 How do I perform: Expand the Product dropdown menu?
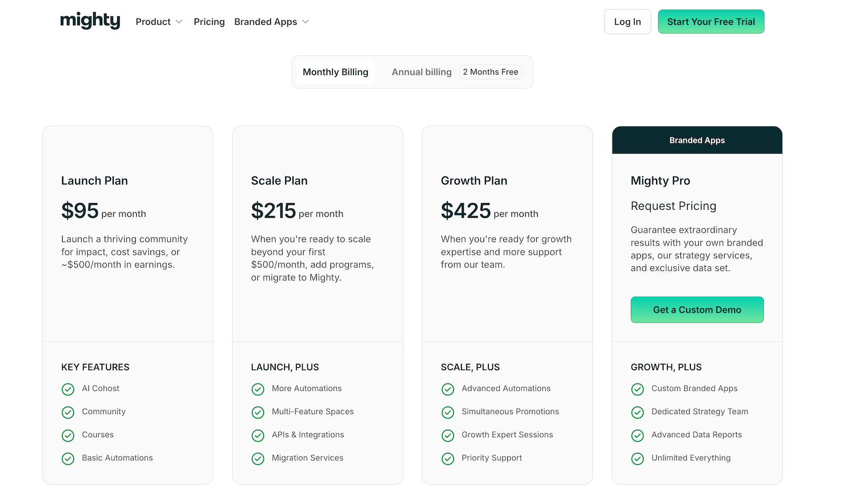click(153, 22)
